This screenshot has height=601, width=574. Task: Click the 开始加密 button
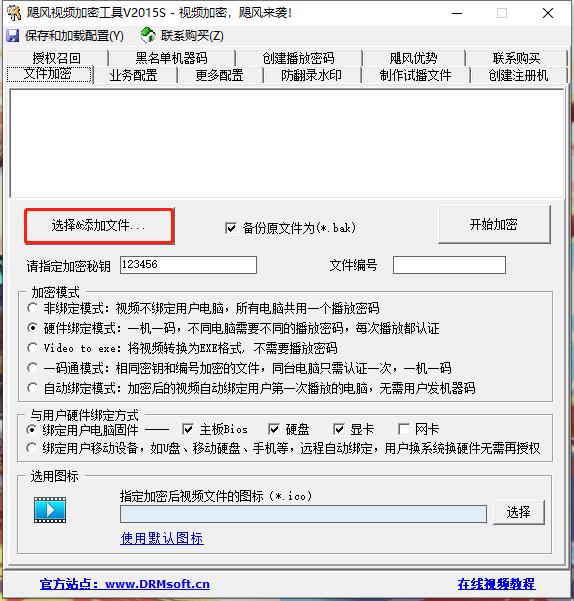[494, 224]
